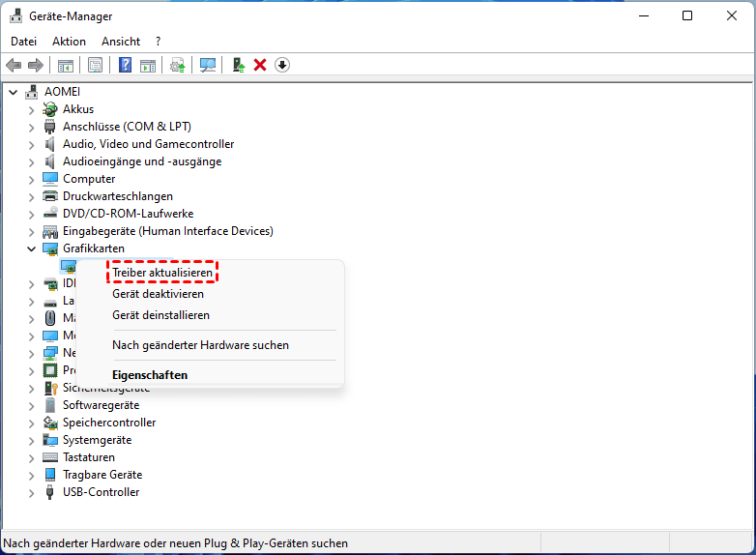Click the red X uninstall device icon
This screenshot has height=555, width=756.
coord(260,65)
